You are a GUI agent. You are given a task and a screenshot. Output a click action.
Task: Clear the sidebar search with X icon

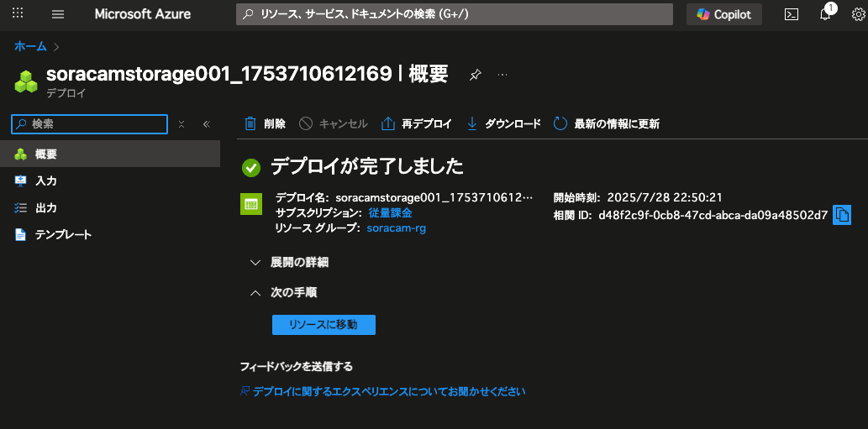coord(181,124)
